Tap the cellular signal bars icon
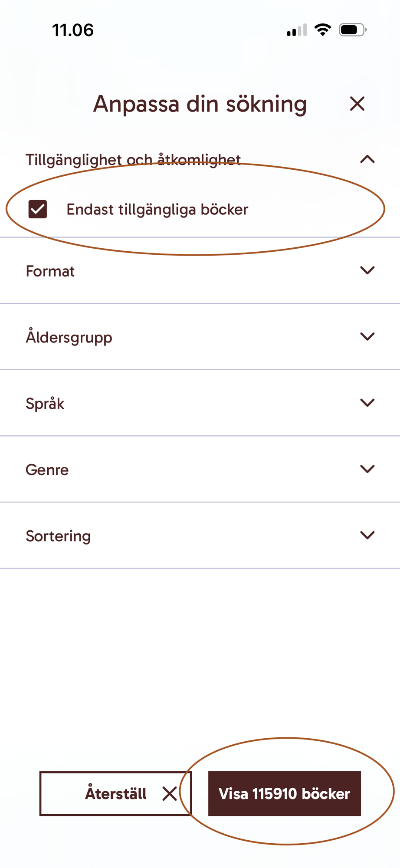The width and height of the screenshot is (400, 868). (x=297, y=30)
